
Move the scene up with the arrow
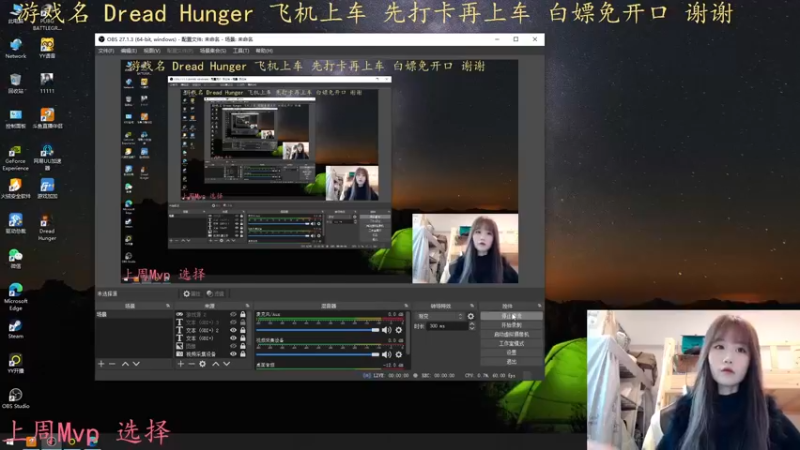(125, 364)
